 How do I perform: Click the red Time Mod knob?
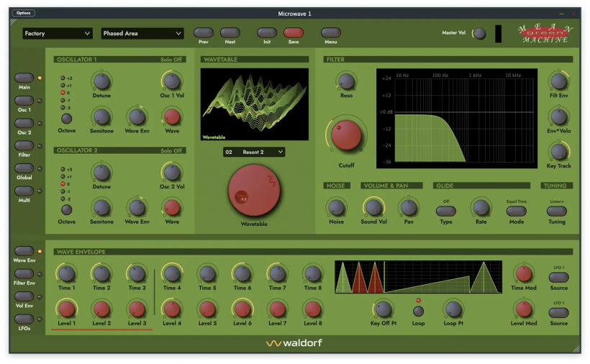523,274
